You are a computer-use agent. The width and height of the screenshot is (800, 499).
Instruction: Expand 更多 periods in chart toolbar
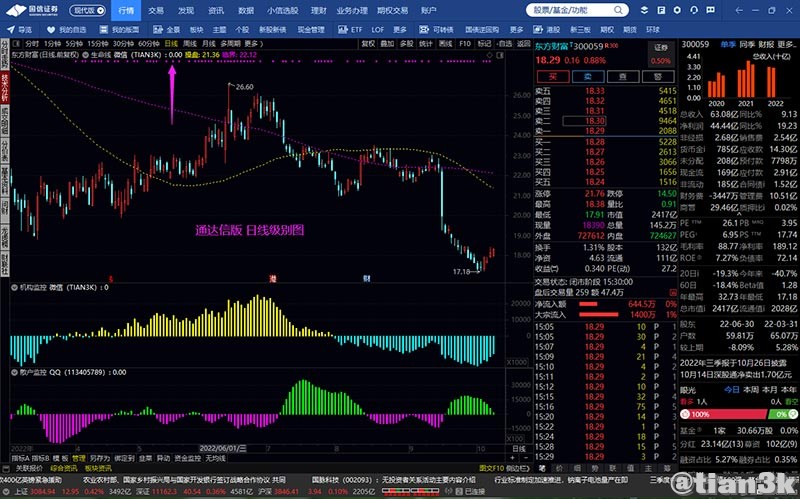(254, 44)
